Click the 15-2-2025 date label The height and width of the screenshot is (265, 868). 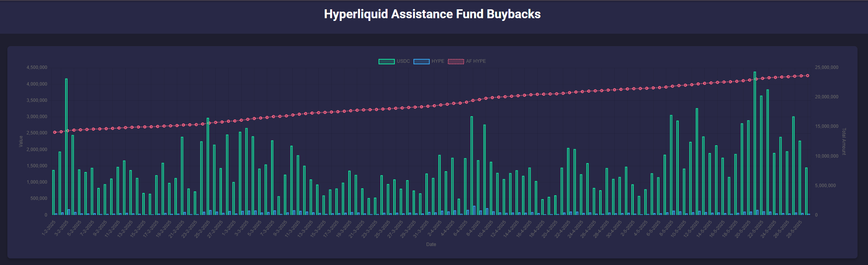point(138,229)
